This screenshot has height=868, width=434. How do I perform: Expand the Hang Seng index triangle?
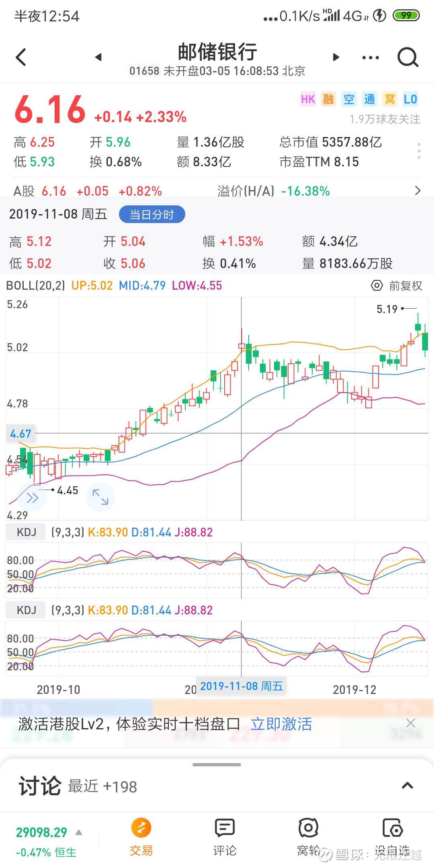click(79, 833)
